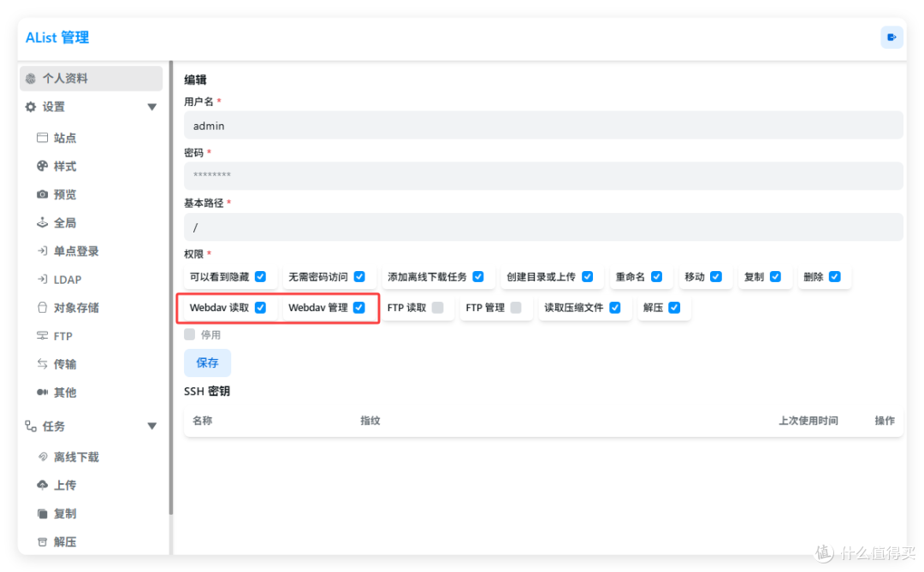Click the 上传 cloud upload icon
The width and height of the screenshot is (924, 572).
point(42,485)
